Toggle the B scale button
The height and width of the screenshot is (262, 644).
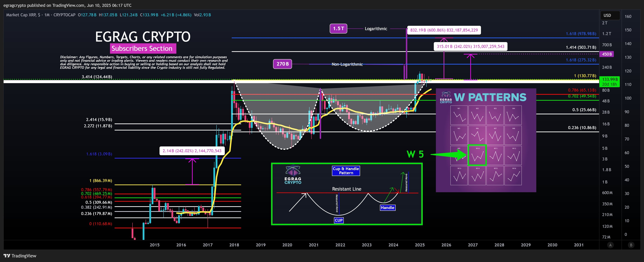(x=631, y=245)
